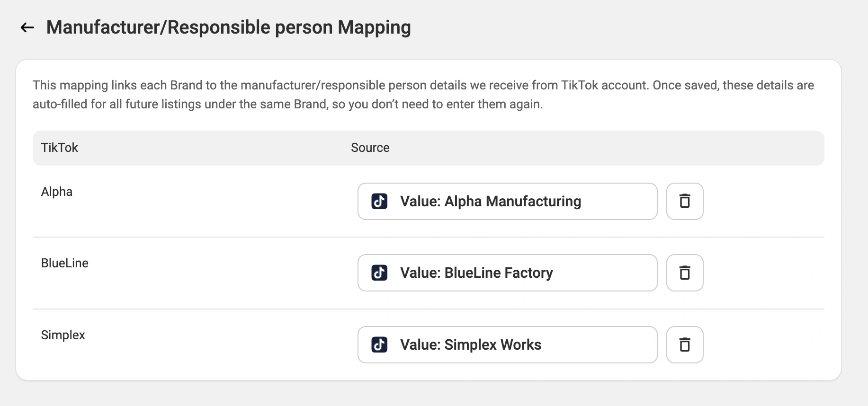The image size is (868, 406).
Task: Click the 'Value: BlueLine Factory' text
Action: tap(476, 273)
